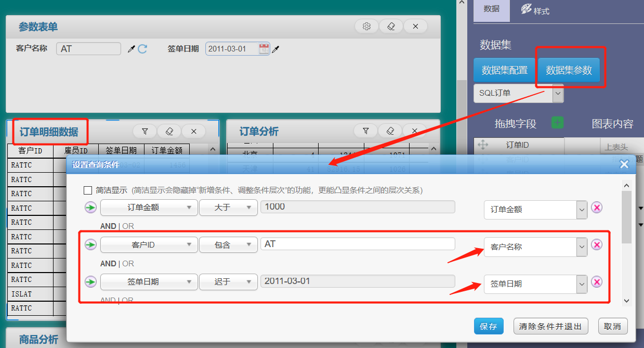This screenshot has width=644, height=348.
Task: Click eraser icon in 参数表单 header
Action: point(391,27)
